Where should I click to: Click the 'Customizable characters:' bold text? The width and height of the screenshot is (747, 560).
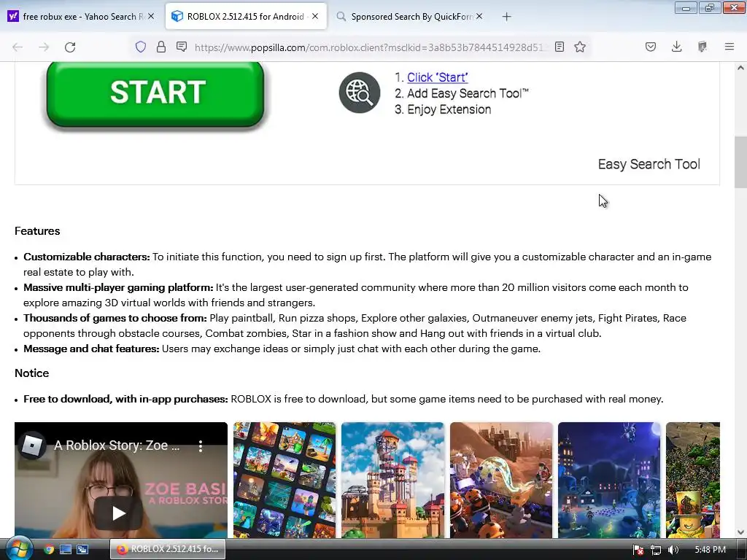[x=87, y=257]
